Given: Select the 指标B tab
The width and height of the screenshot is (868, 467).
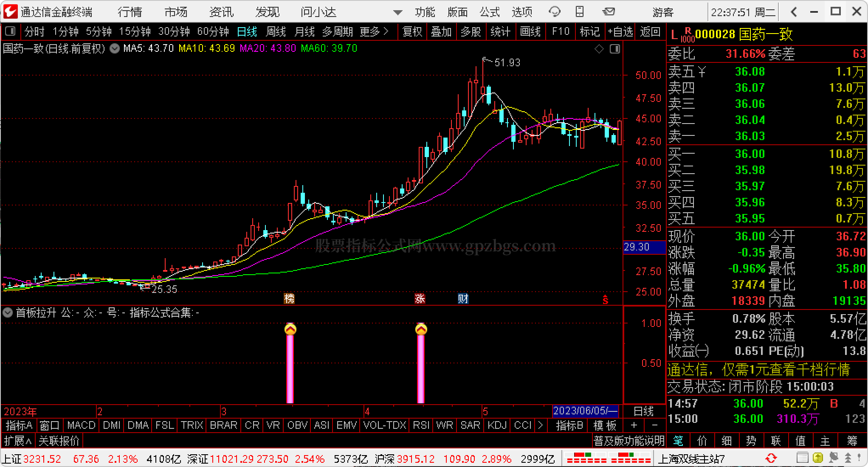Looking at the screenshot, I should [x=569, y=425].
